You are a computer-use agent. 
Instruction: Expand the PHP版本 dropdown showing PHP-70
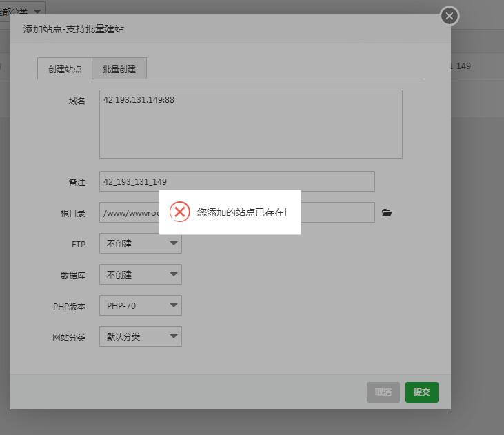coord(141,305)
